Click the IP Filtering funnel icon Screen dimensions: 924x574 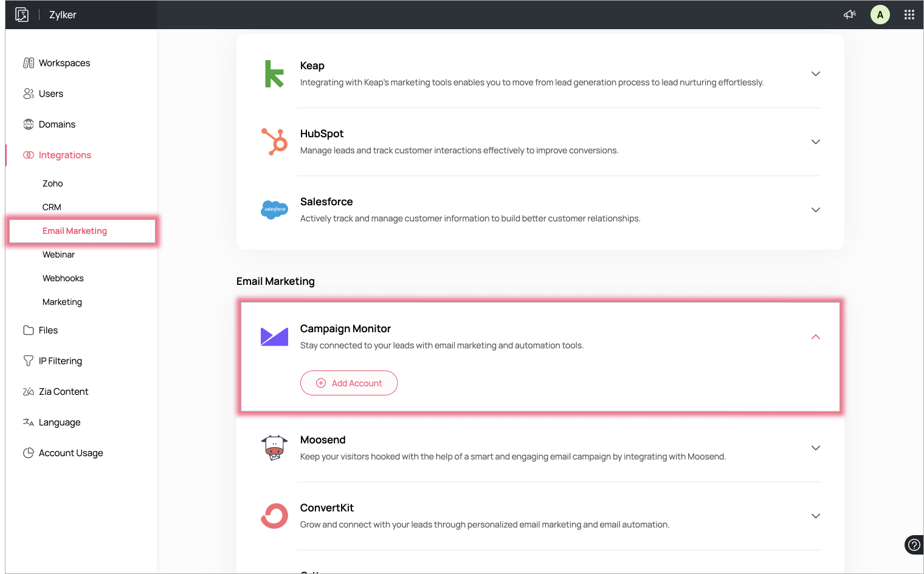click(x=29, y=361)
